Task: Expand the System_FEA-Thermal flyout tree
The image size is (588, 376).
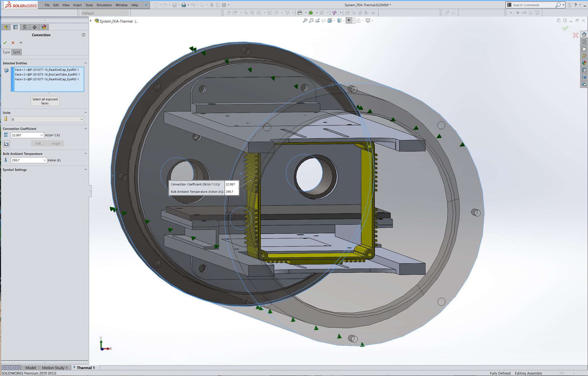Action: (91, 21)
